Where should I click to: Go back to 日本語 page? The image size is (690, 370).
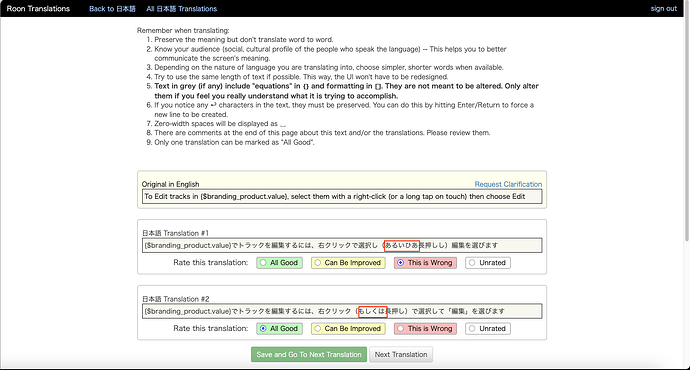112,8
